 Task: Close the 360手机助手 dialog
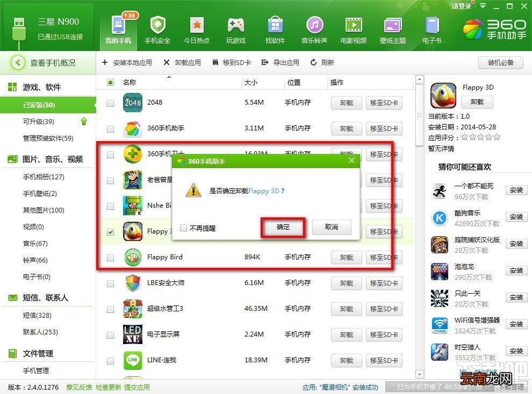(x=351, y=160)
